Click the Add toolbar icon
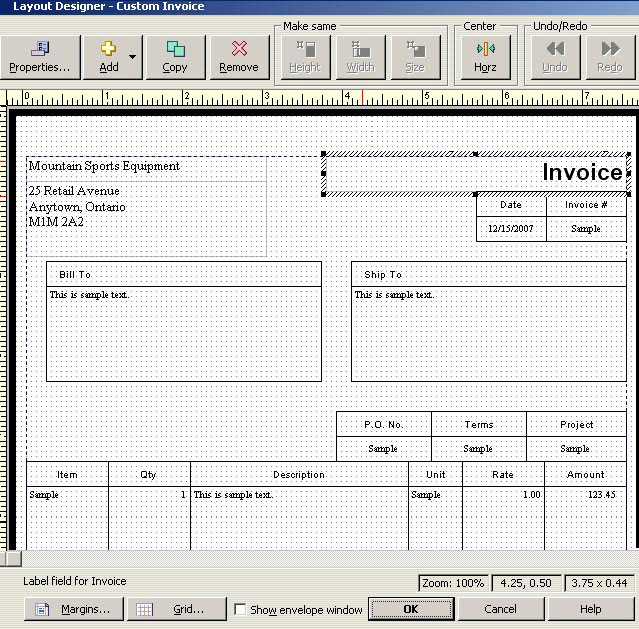Viewport: 639px width, 629px height. 108,57
